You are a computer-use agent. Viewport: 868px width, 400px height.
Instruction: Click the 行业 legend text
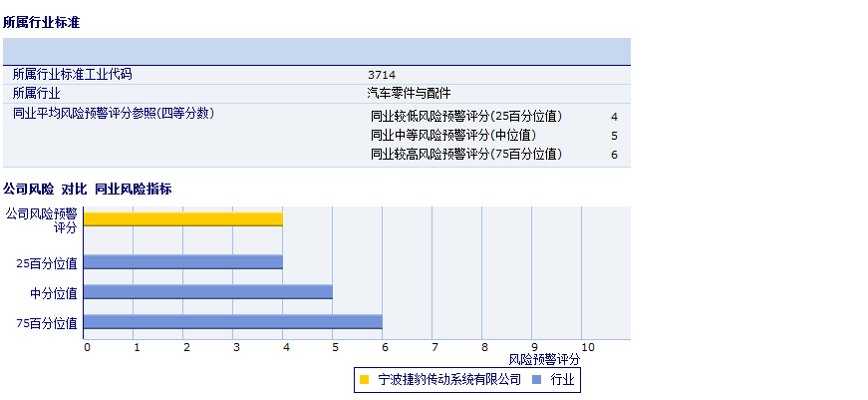563,380
